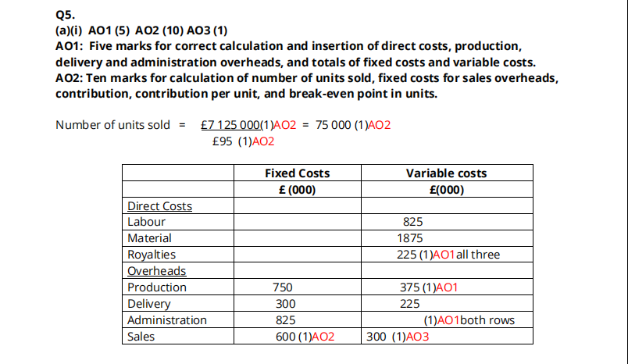This screenshot has height=364, width=628.
Task: Select the Fixed Costs column header
Action: click(x=297, y=173)
